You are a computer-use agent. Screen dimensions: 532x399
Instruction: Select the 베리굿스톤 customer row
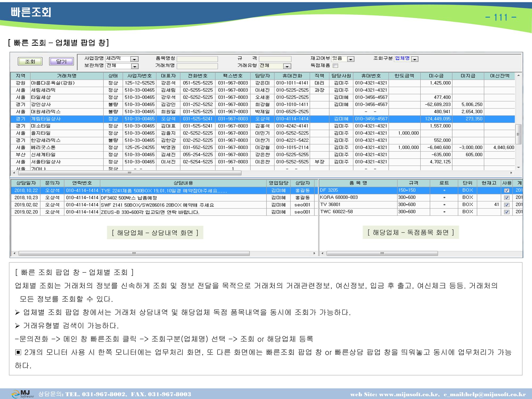[x=263, y=148]
